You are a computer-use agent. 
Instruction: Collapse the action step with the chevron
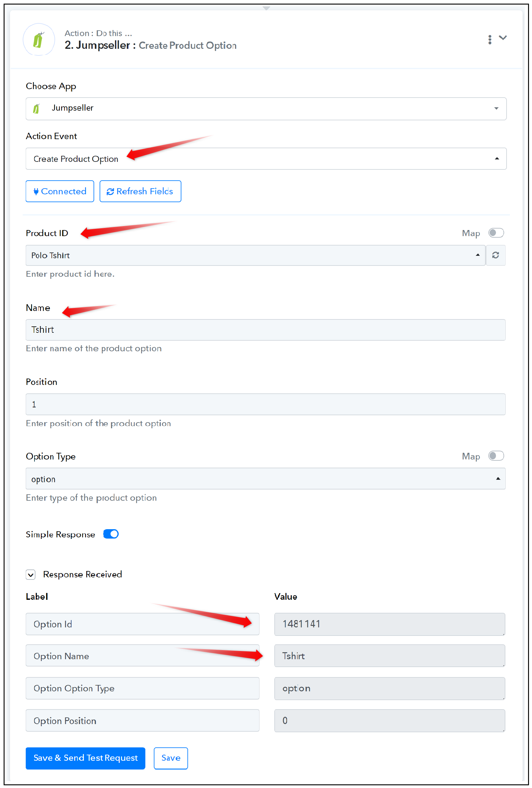point(503,38)
